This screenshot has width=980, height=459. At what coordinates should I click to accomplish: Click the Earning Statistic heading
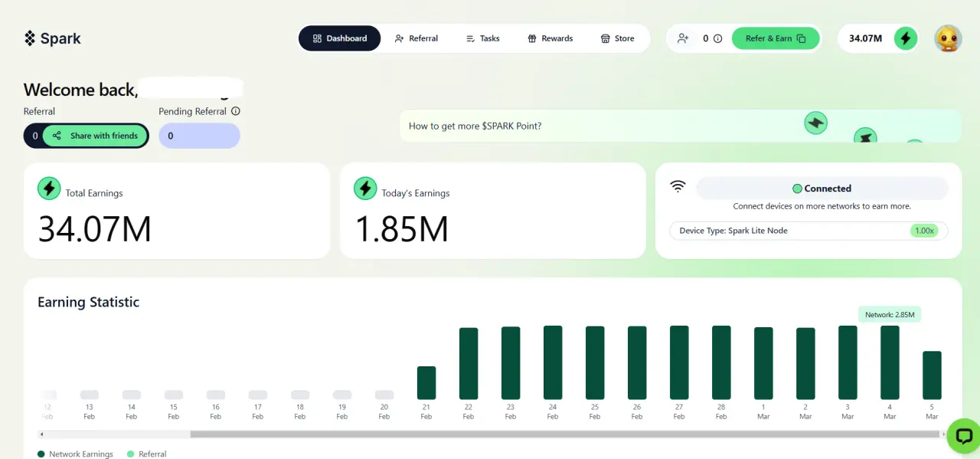[89, 302]
